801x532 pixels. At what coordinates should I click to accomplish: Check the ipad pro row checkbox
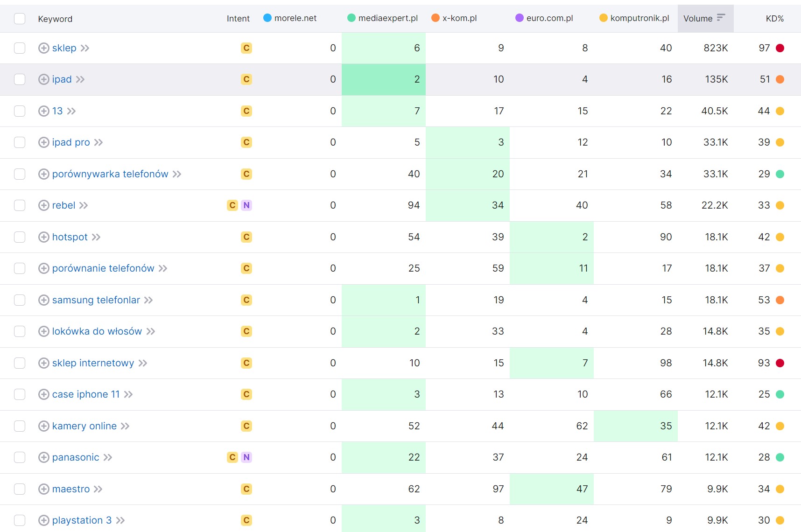tap(20, 142)
